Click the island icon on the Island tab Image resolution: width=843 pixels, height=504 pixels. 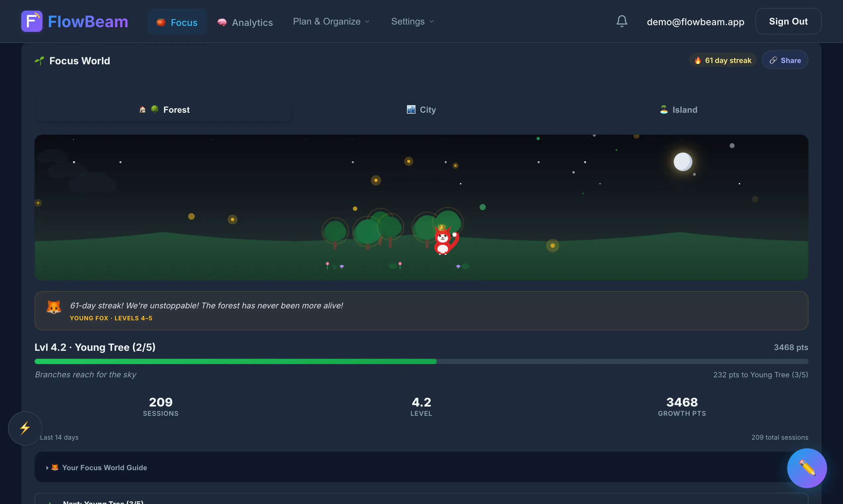663,109
